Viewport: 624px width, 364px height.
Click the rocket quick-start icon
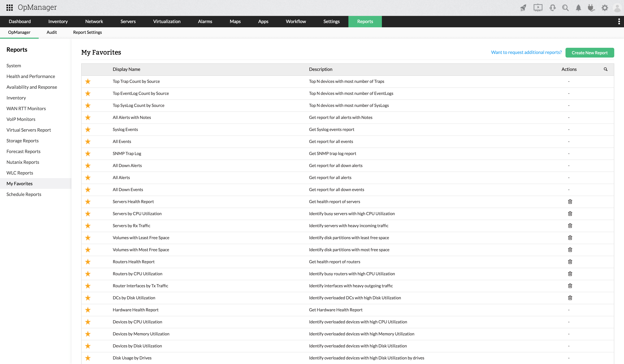point(523,8)
